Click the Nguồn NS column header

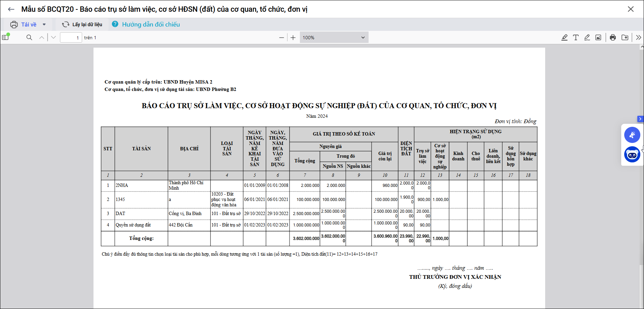click(333, 166)
